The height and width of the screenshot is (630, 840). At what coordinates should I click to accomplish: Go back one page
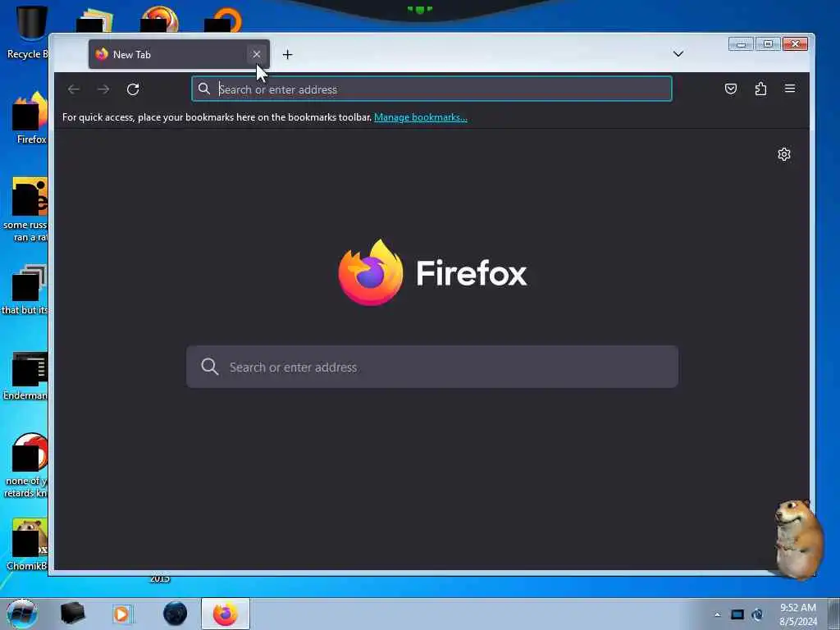pos(74,89)
